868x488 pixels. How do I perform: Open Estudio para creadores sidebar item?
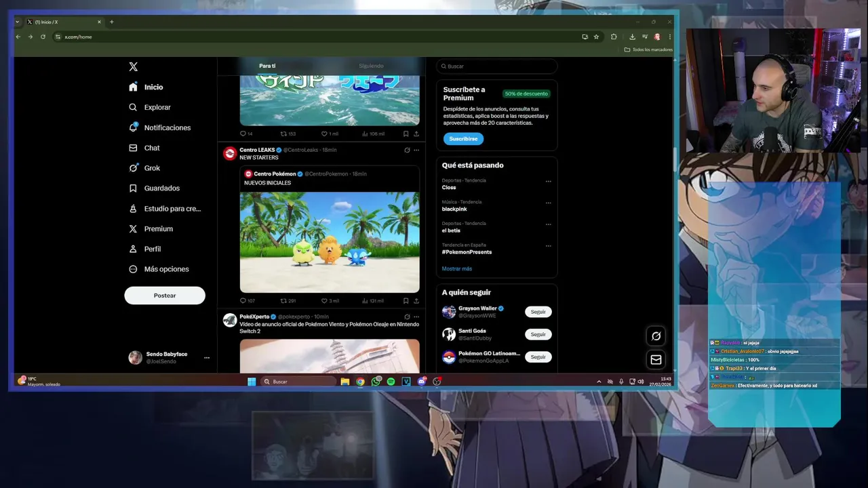(165, 208)
